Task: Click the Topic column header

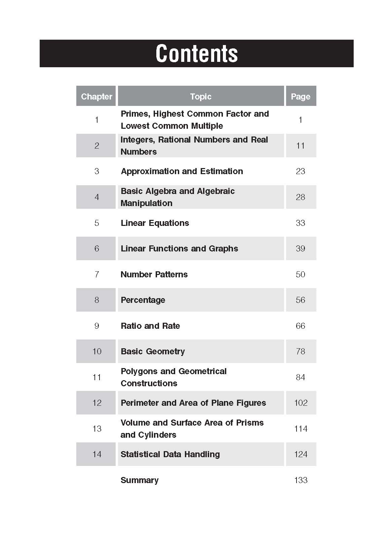Action: 201,96
